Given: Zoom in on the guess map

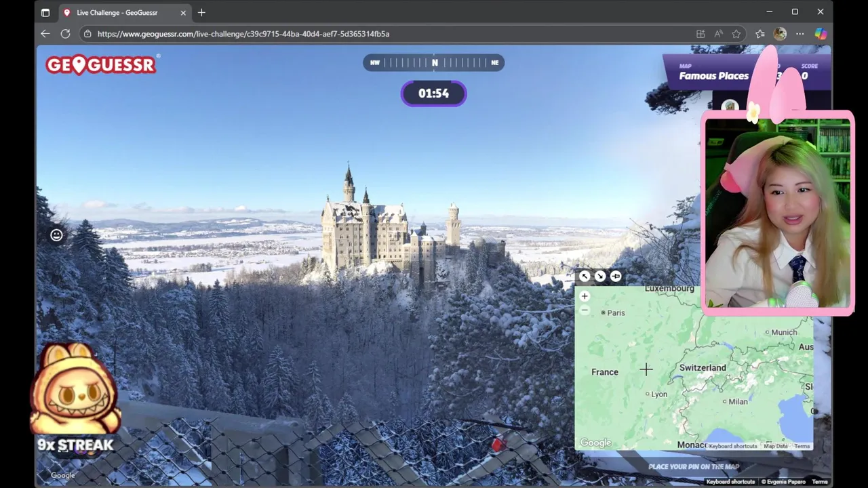Looking at the screenshot, I should 585,296.
